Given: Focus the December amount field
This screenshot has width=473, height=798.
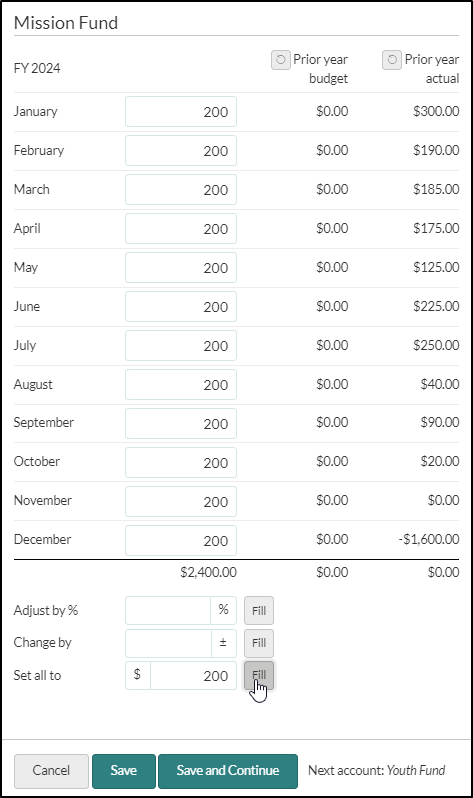Looking at the screenshot, I should 181,540.
